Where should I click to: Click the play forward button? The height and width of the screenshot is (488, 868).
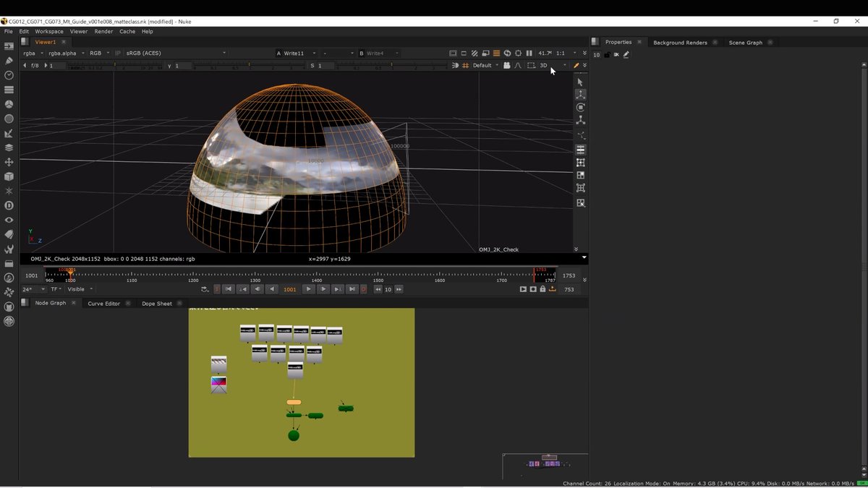point(308,289)
